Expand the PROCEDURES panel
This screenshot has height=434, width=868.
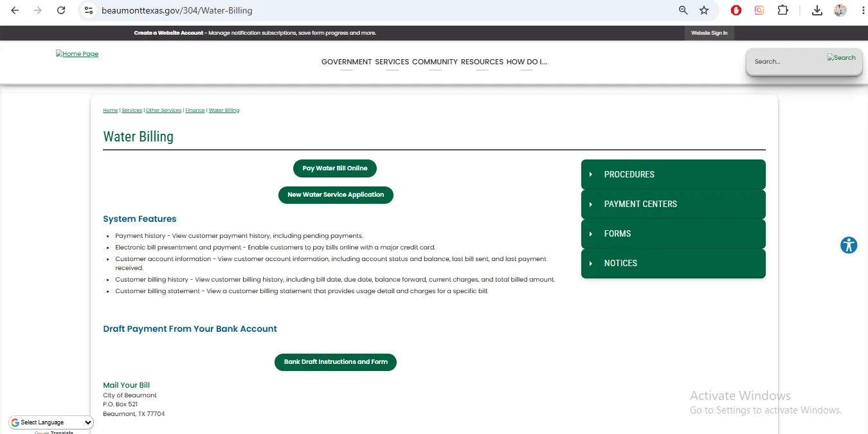(673, 174)
